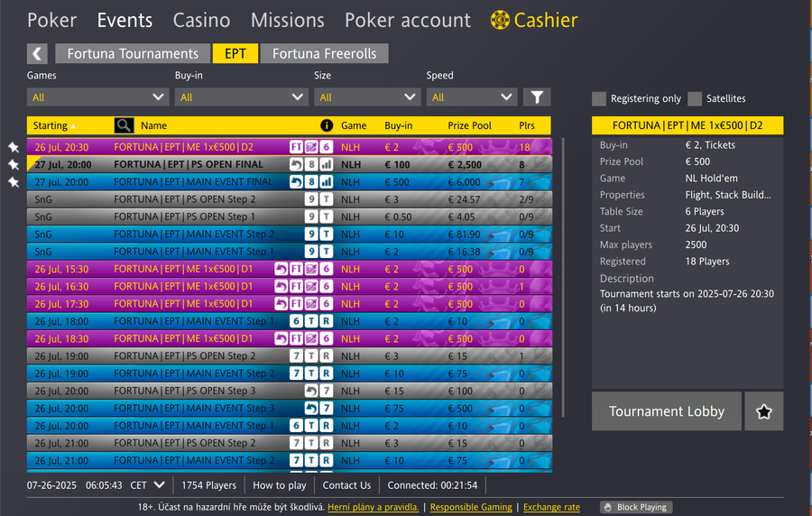Unpin the star beside PS OPEN FINAL row
The width and height of the screenshot is (812, 516).
click(x=14, y=164)
